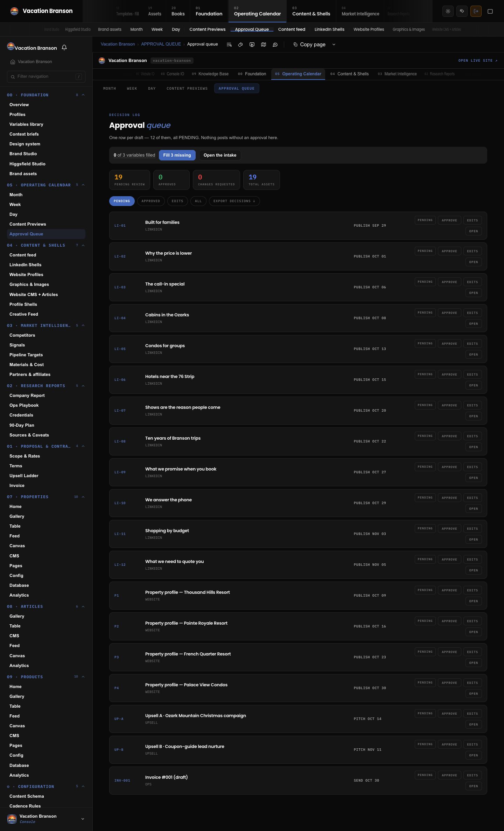Click the square panel icon at top right

point(490,11)
